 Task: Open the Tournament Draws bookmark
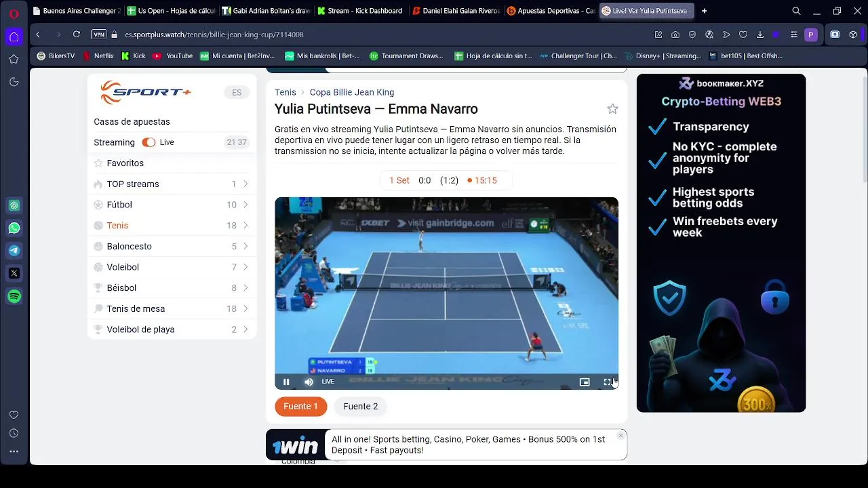pyautogui.click(x=406, y=56)
